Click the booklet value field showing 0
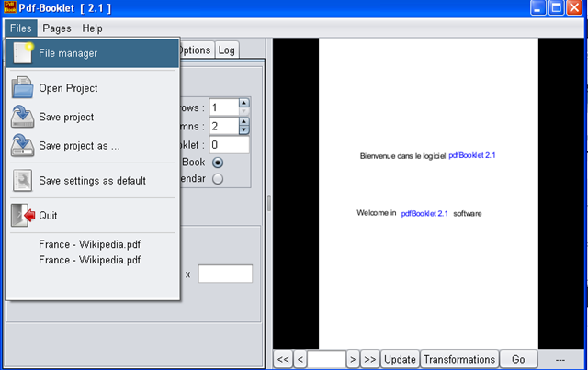Screen dimensions: 588x370 (x=229, y=145)
